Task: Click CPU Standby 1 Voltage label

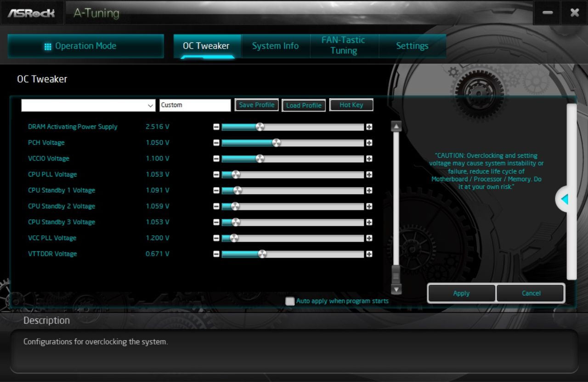Action: tap(62, 190)
